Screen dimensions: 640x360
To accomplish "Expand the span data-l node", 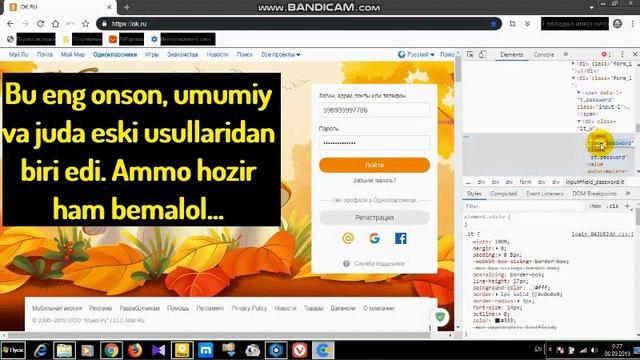I will 579,93.
